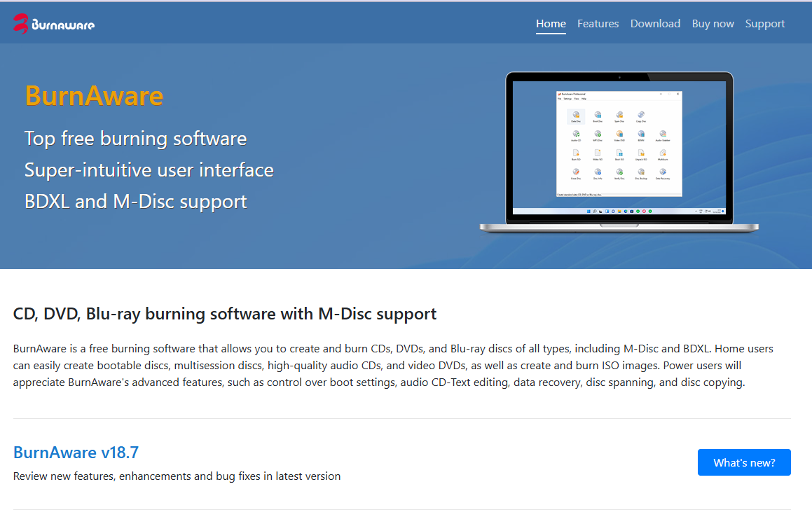The width and height of the screenshot is (812, 510).
Task: Go to the Features page
Action: pyautogui.click(x=598, y=24)
